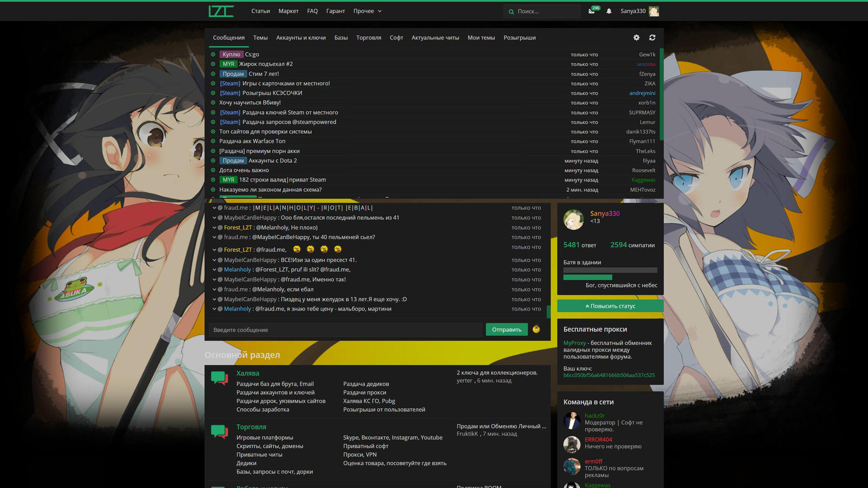Open 'Раздачи прокси' subforum link
Screen dimensions: 868x488
[x=365, y=393]
